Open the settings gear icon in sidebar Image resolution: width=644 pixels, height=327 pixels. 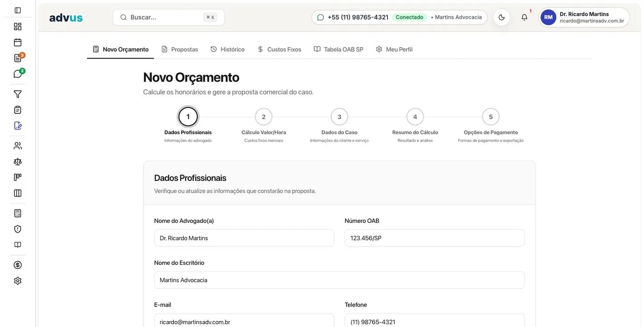17,280
